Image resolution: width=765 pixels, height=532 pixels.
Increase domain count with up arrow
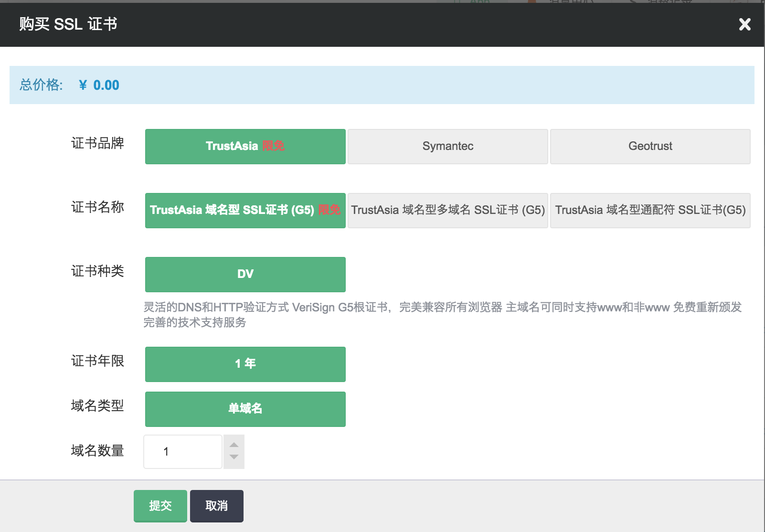234,445
